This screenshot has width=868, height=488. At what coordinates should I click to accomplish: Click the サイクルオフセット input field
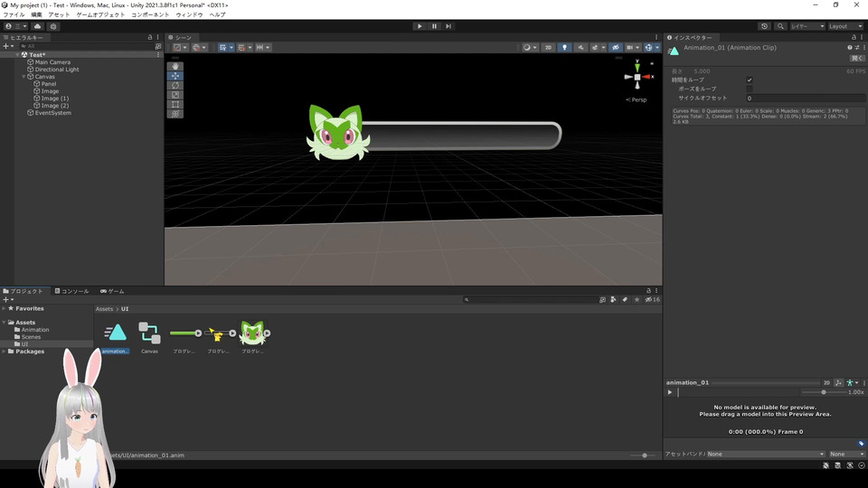pyautogui.click(x=806, y=98)
